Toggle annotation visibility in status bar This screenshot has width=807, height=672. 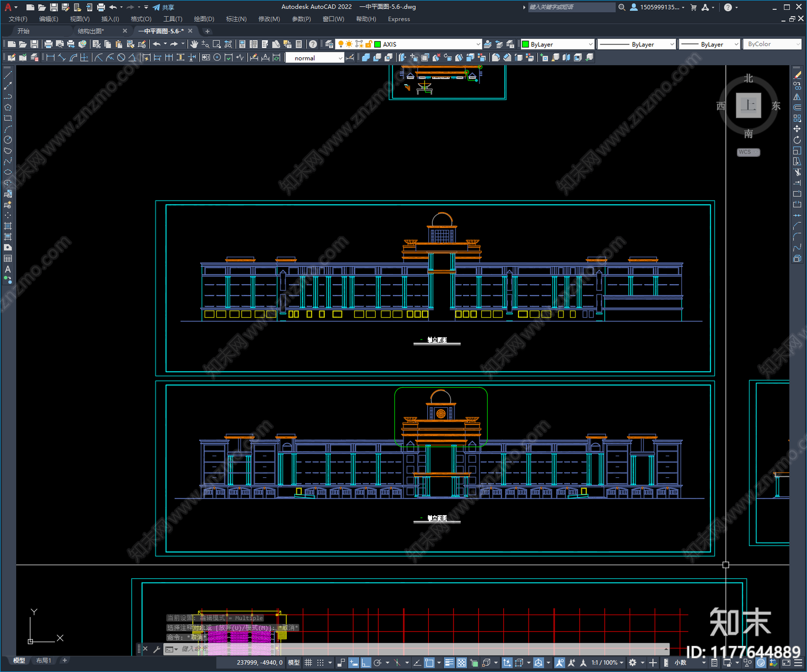point(559,662)
